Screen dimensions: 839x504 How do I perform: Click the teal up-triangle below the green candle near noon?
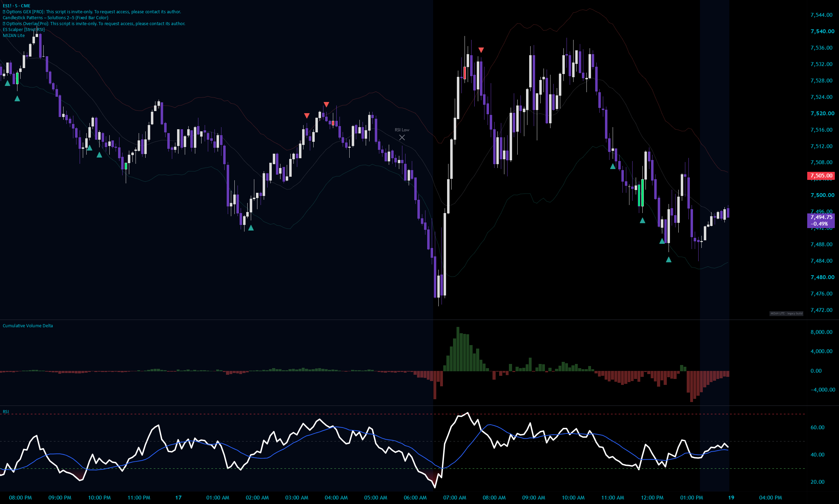pos(642,220)
